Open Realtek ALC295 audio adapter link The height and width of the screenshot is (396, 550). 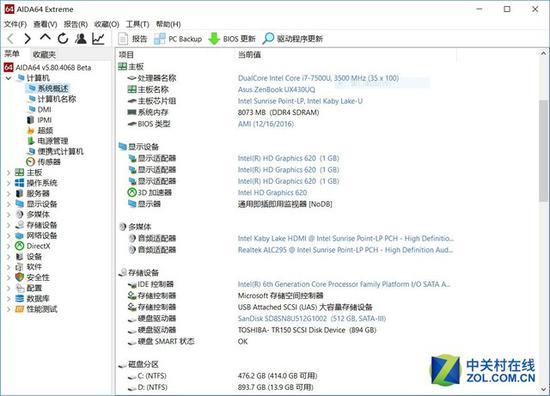tap(346, 250)
